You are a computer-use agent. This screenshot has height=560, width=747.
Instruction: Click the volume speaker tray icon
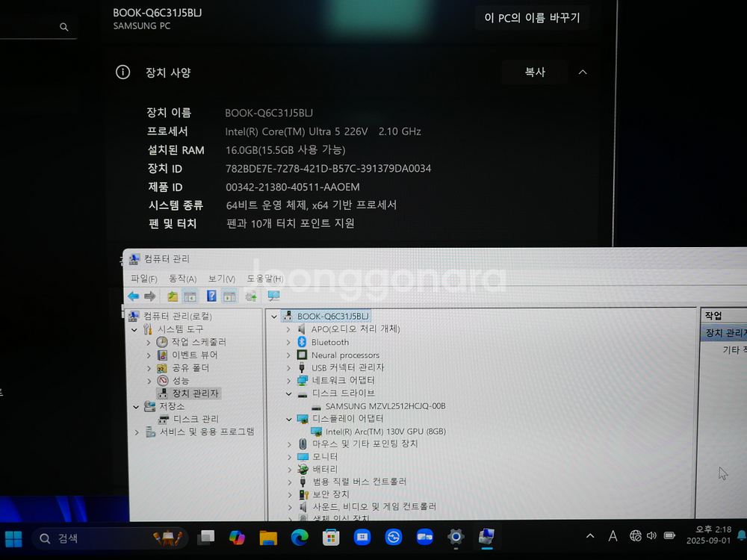click(x=651, y=535)
